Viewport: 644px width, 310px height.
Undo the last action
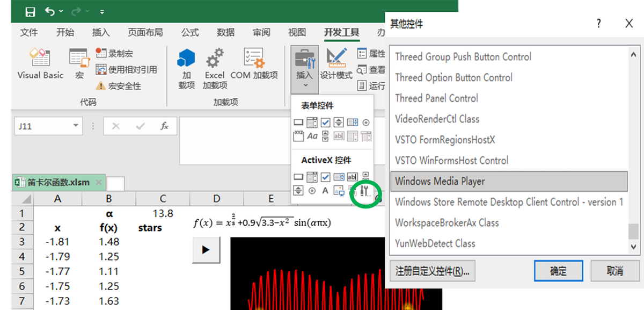pyautogui.click(x=50, y=11)
